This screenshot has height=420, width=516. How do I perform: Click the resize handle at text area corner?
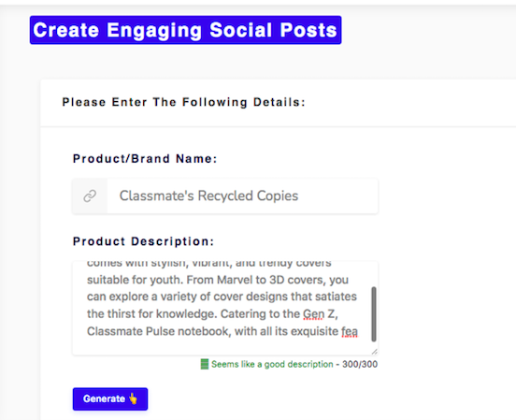coord(375,352)
